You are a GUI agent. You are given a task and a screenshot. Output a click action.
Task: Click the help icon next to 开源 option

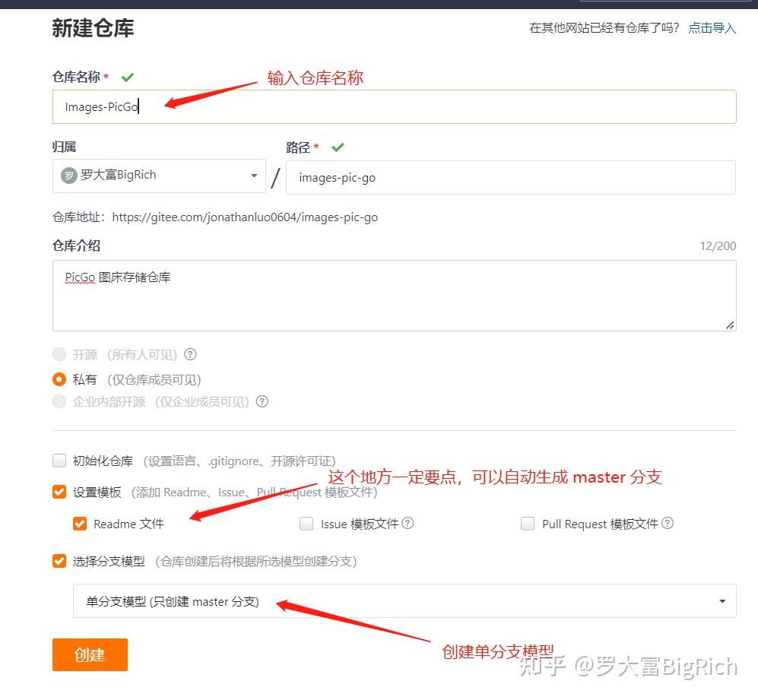(189, 354)
